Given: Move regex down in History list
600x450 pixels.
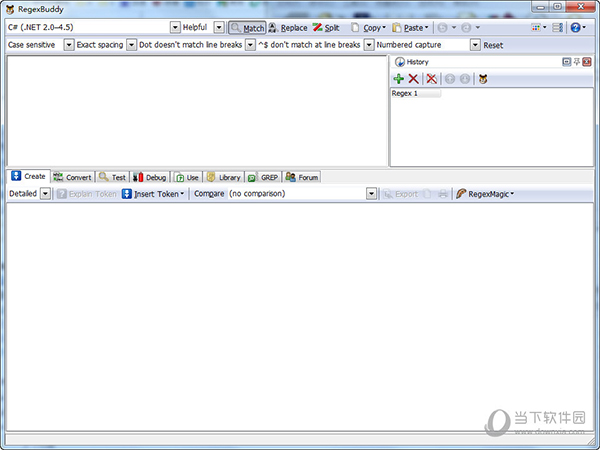Looking at the screenshot, I should coord(465,79).
